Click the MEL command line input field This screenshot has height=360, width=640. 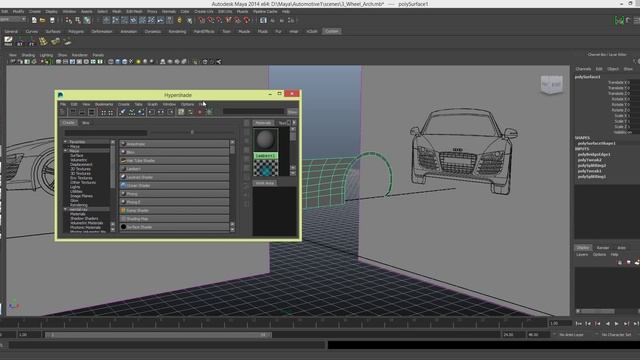[x=167, y=345]
